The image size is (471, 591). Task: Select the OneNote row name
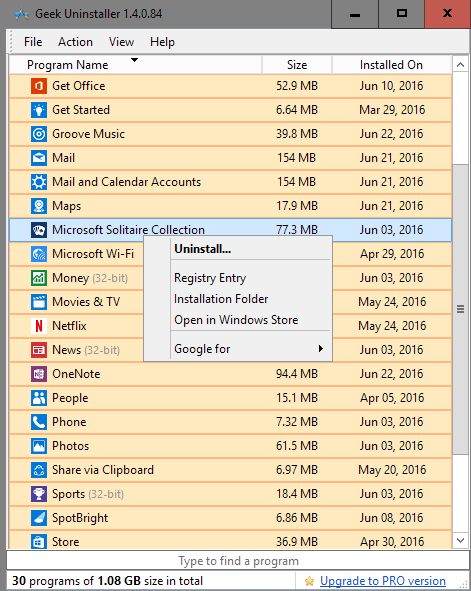click(x=76, y=374)
